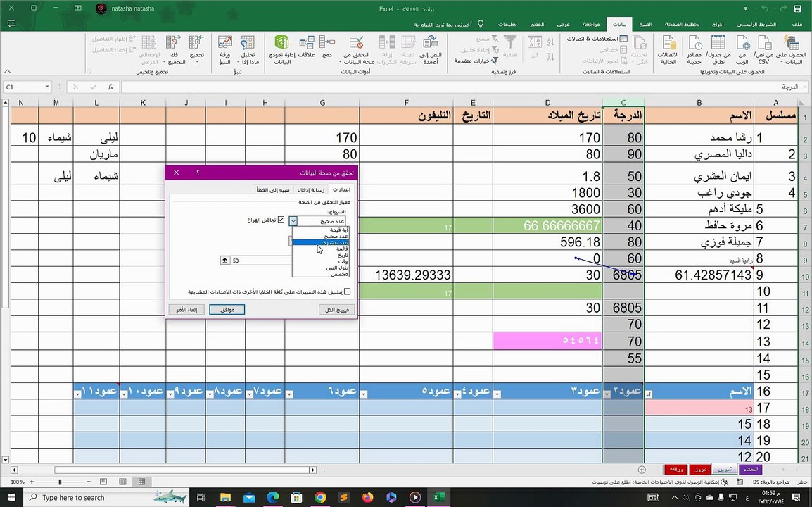Click the Sort Z to A icon
Screen dimensions: 812x507
point(550,56)
